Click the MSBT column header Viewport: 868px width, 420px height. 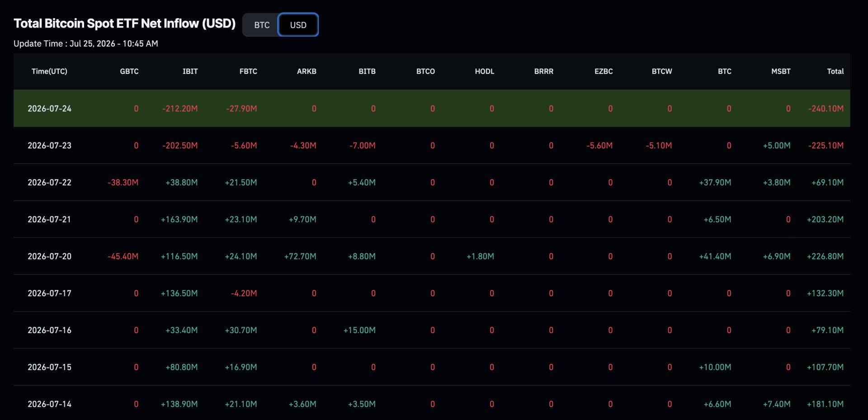point(781,72)
